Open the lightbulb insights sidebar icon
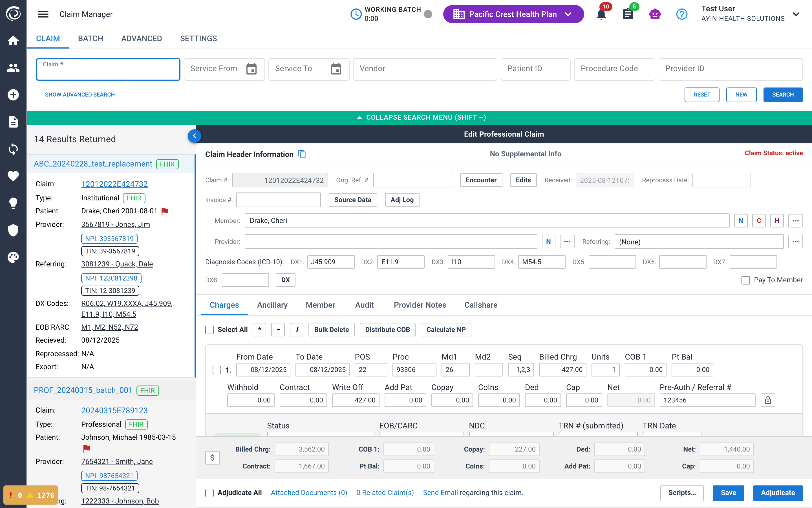812x508 pixels. (x=13, y=203)
